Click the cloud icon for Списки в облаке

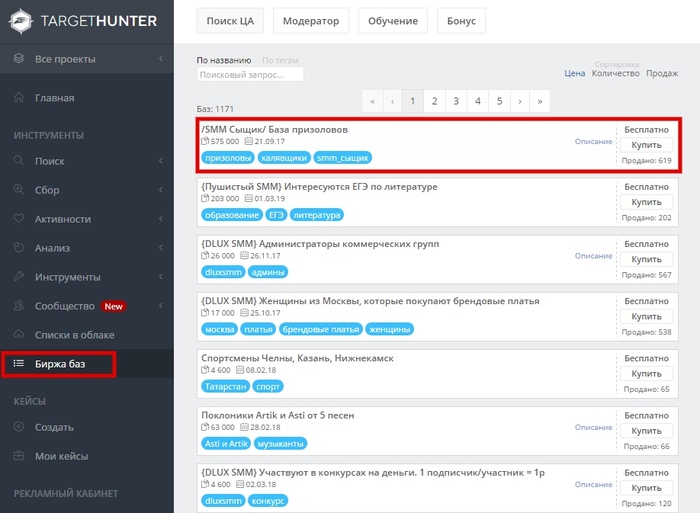pyautogui.click(x=18, y=335)
